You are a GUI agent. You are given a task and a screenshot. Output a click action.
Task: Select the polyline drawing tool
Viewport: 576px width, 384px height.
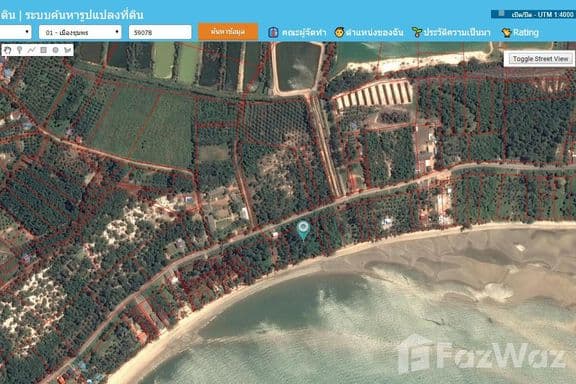click(31, 50)
